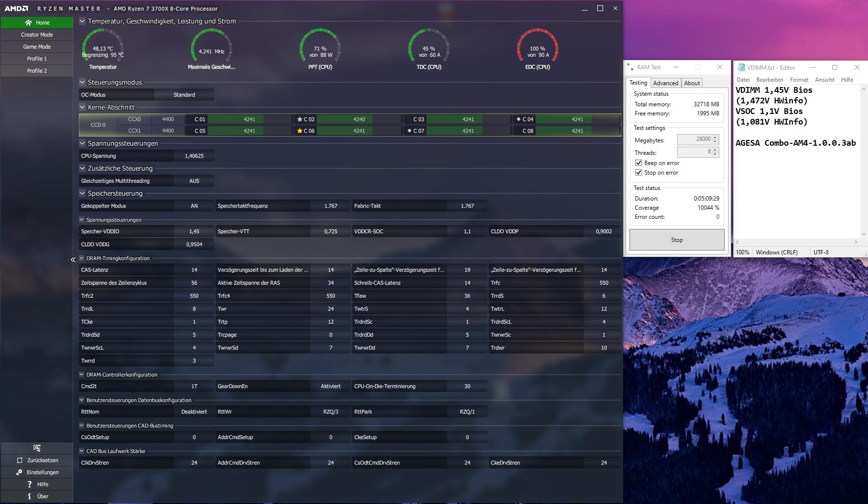Collapse the Speichersteuerung section

point(82,193)
